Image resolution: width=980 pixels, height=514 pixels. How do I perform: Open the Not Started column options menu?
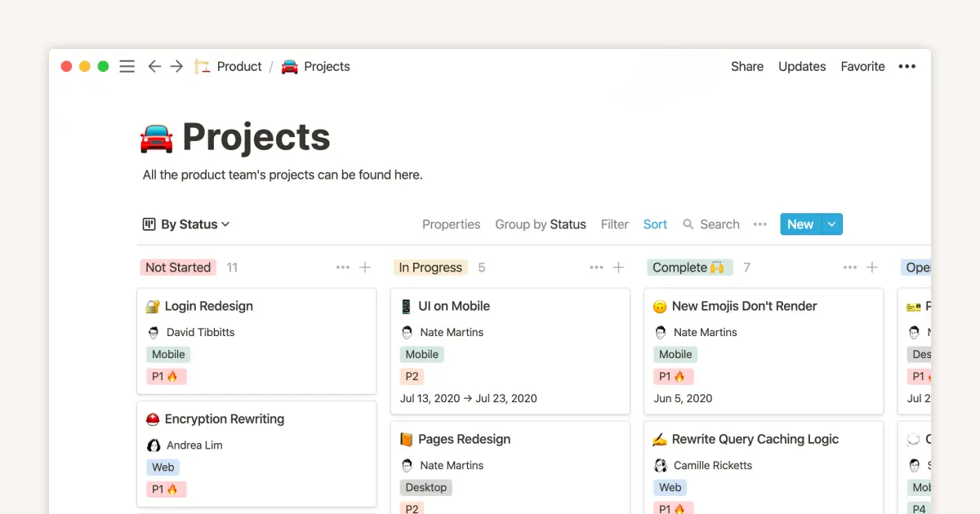click(x=343, y=267)
